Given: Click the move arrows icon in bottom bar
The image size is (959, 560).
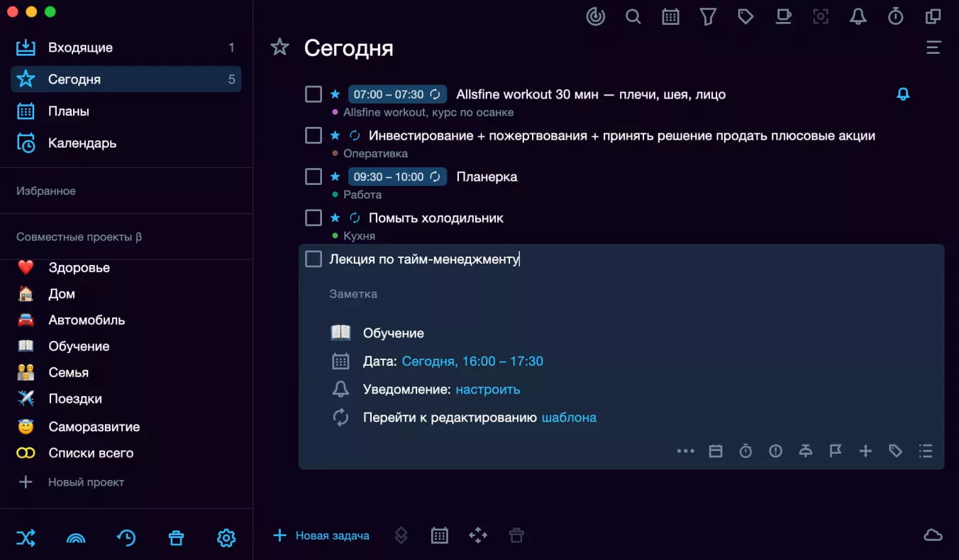Looking at the screenshot, I should [x=478, y=535].
